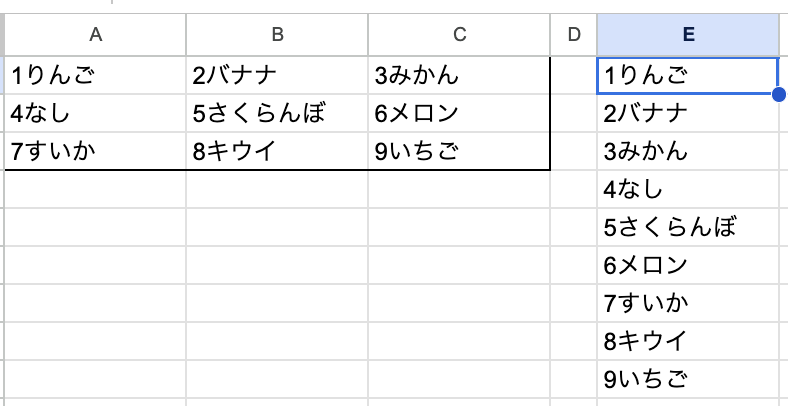788x406 pixels.
Task: Select cell 8キウイ in column B
Action: [x=277, y=151]
